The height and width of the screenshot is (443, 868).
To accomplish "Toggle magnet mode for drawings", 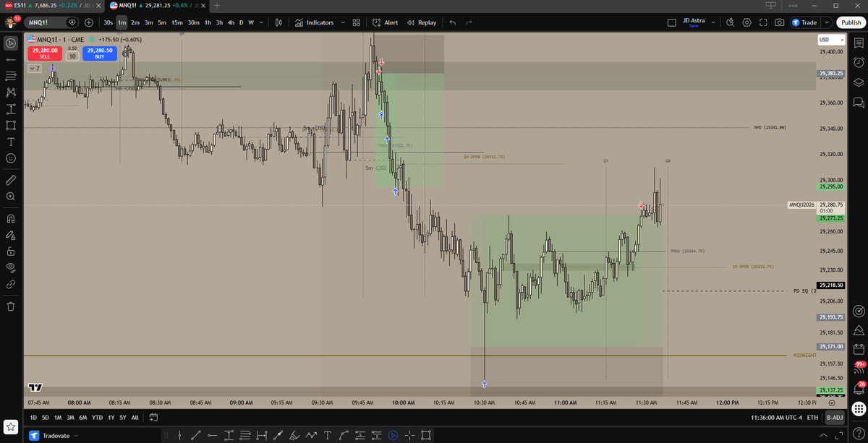I will (11, 218).
